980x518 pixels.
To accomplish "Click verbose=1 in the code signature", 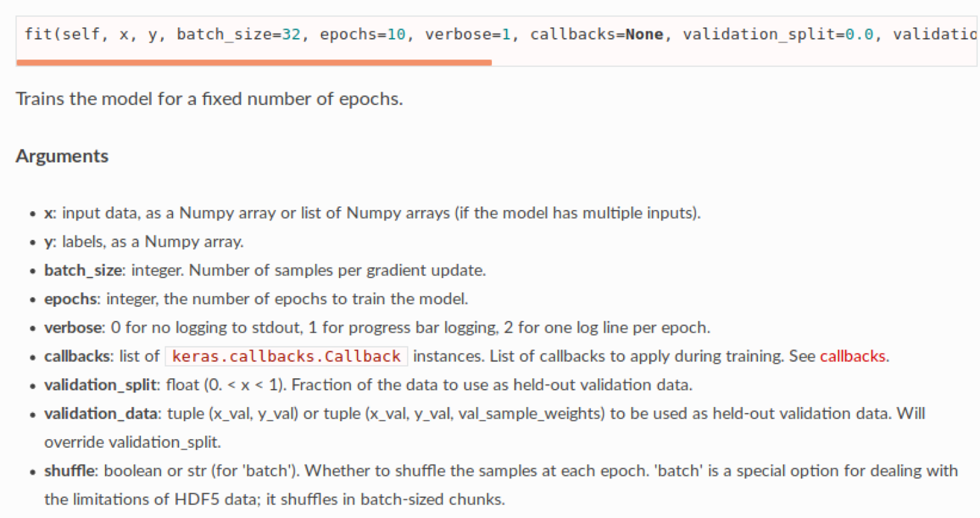I will coord(468,34).
